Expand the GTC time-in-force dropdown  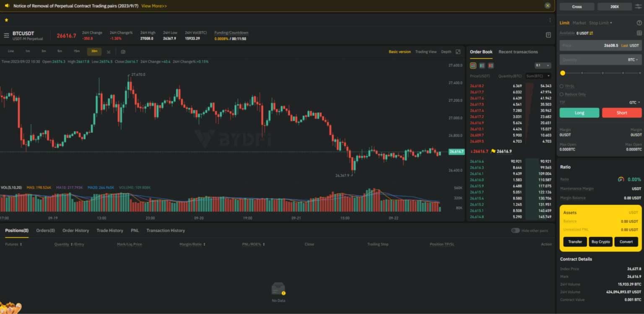pos(634,102)
